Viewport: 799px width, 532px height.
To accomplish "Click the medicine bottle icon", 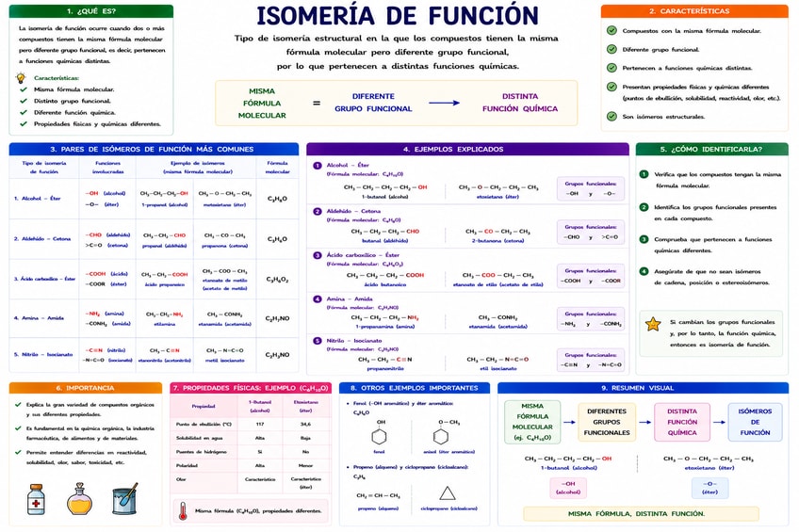I will [x=36, y=499].
